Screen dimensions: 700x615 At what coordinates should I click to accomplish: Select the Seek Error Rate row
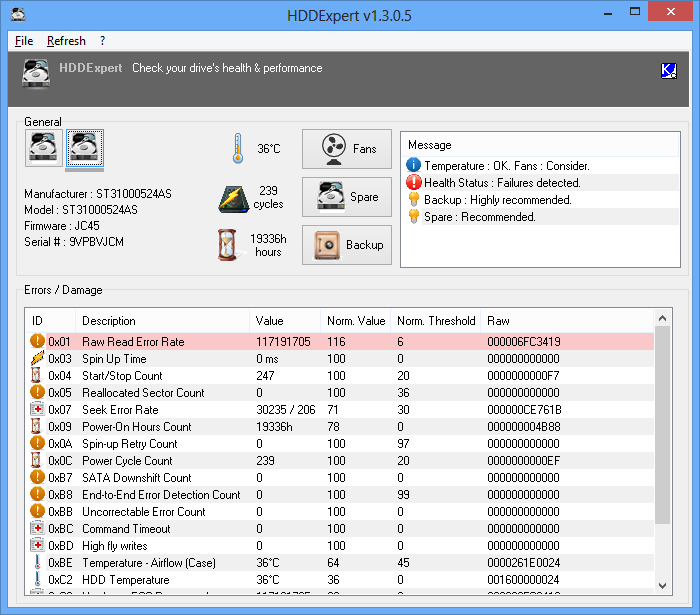340,409
